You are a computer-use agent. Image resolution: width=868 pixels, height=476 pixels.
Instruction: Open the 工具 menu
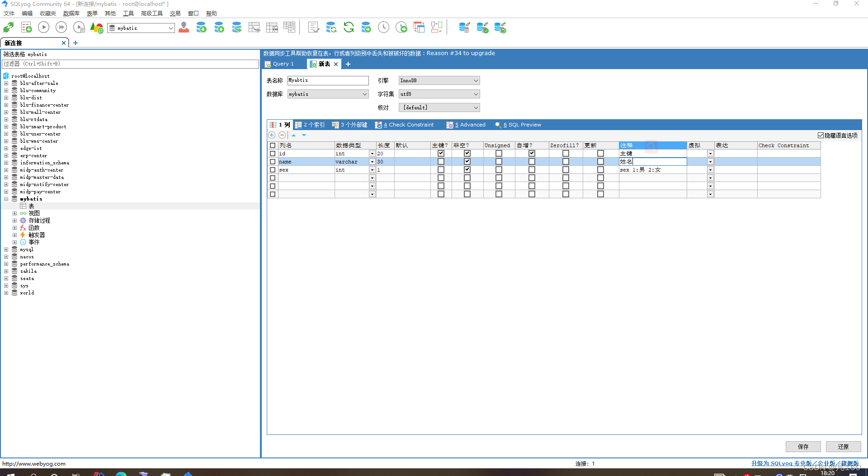pyautogui.click(x=128, y=14)
